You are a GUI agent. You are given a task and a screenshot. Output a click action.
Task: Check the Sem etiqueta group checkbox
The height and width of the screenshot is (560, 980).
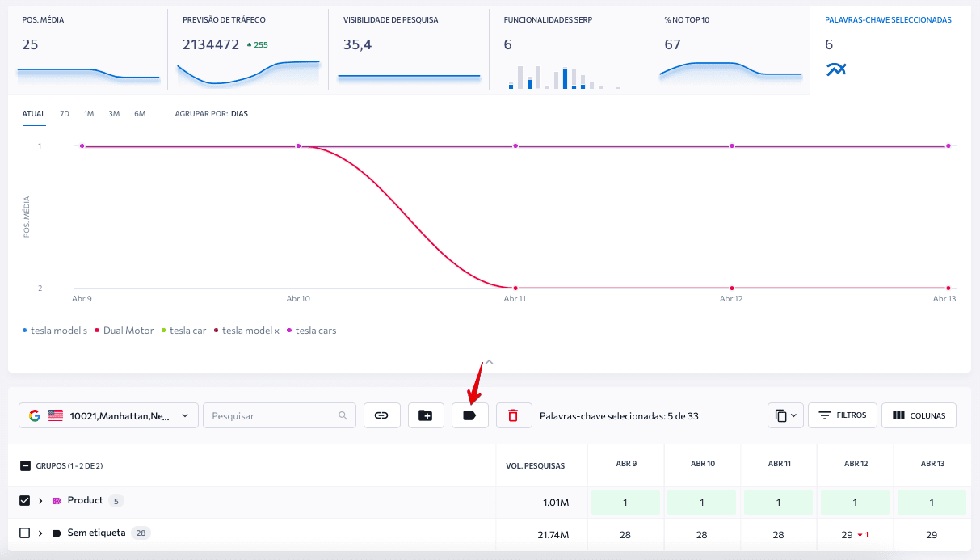tap(25, 533)
